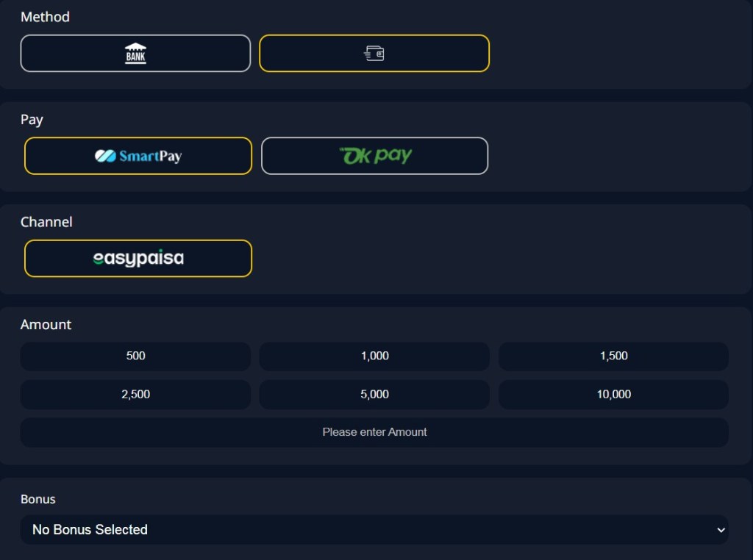Choose SmartPay as the payment provider
753x560 pixels.
click(x=138, y=156)
